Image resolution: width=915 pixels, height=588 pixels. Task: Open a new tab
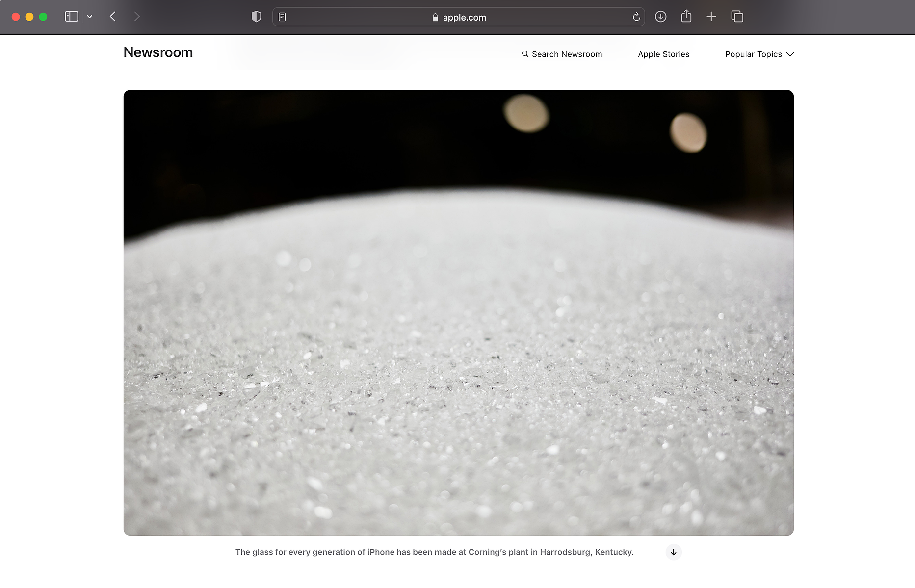[x=711, y=17]
